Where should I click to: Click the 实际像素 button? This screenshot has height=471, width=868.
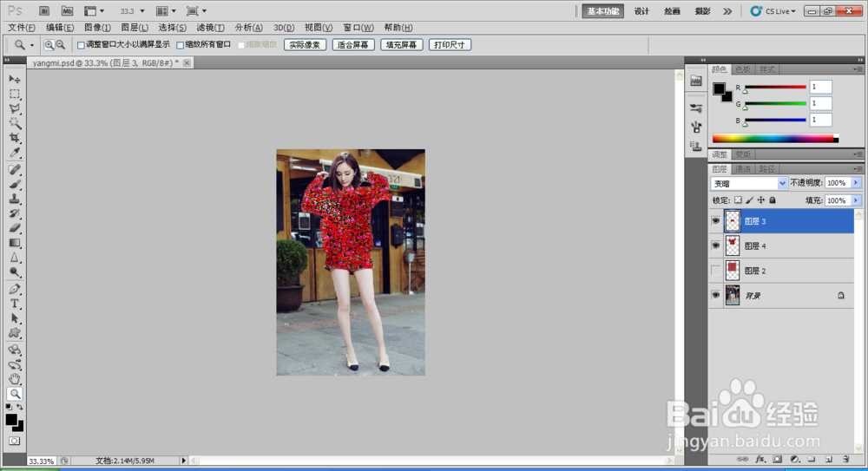pos(305,45)
